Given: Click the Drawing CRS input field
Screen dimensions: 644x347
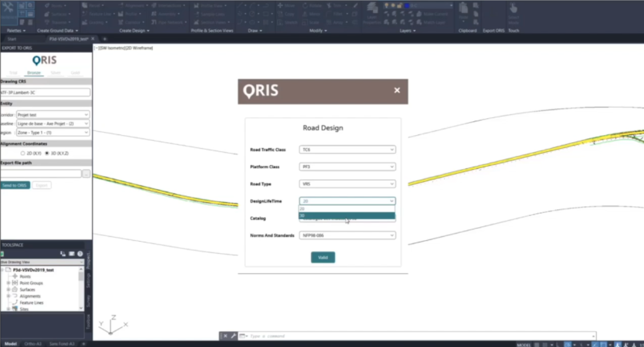Looking at the screenshot, I should click(x=45, y=93).
